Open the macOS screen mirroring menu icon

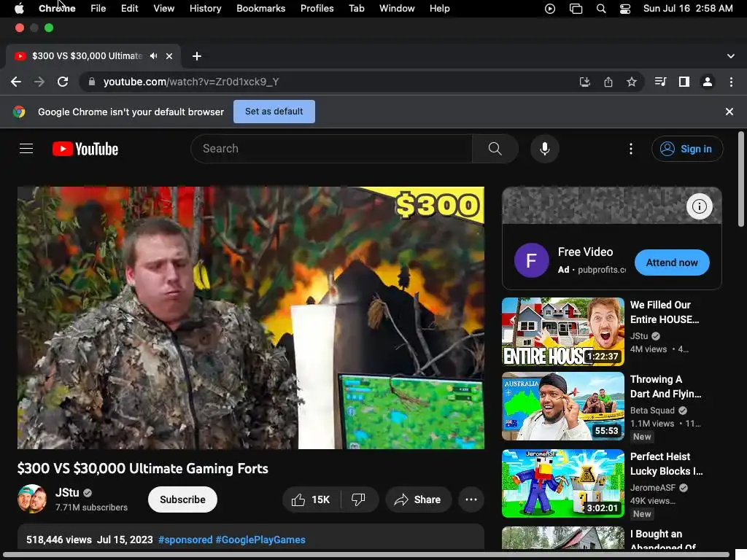[576, 9]
